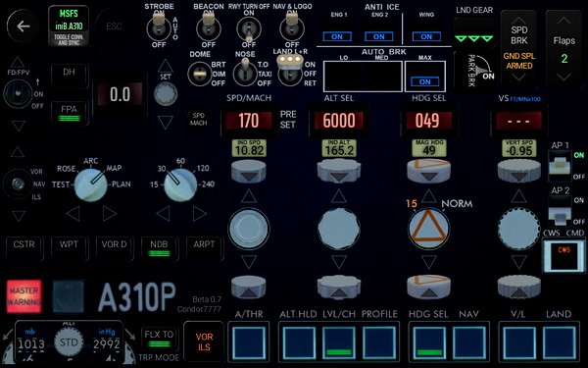Click the STD altimeter knob

[x=69, y=342]
